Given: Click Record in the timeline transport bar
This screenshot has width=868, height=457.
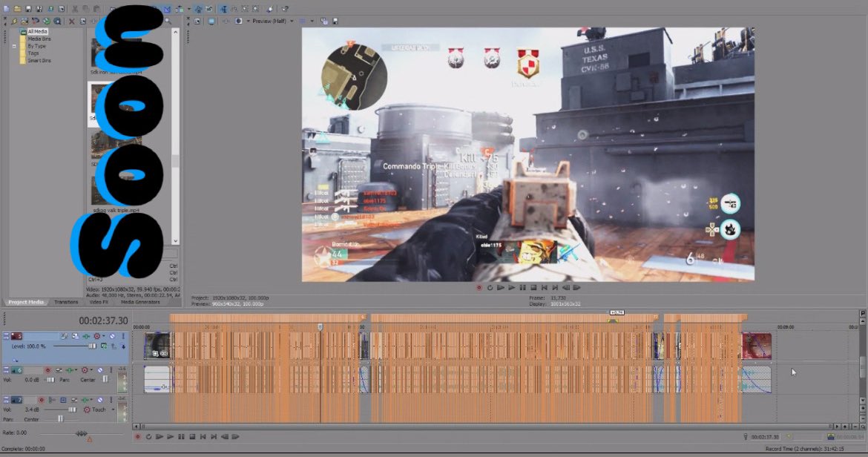Looking at the screenshot, I should pyautogui.click(x=138, y=436).
